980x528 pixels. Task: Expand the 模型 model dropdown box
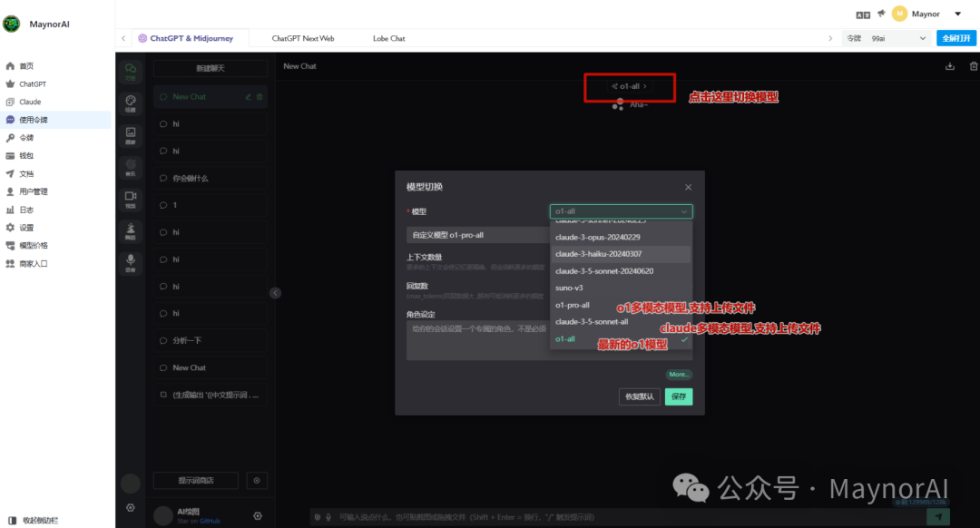pyautogui.click(x=621, y=211)
